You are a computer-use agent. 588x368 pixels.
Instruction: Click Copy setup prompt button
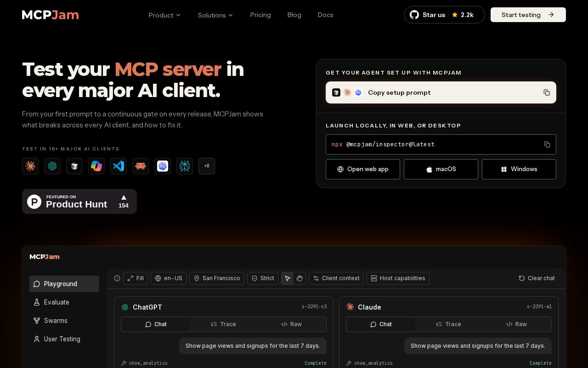pyautogui.click(x=441, y=92)
